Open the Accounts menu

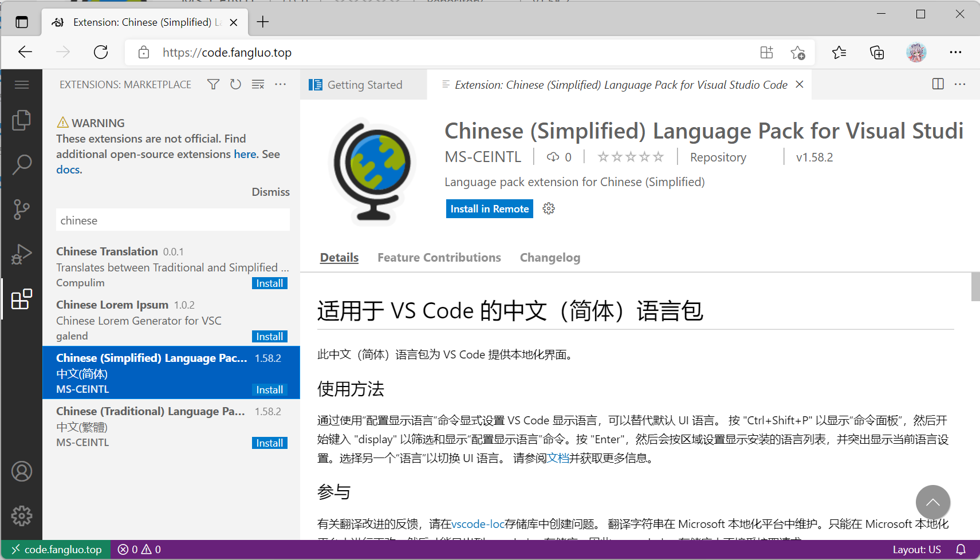tap(22, 471)
